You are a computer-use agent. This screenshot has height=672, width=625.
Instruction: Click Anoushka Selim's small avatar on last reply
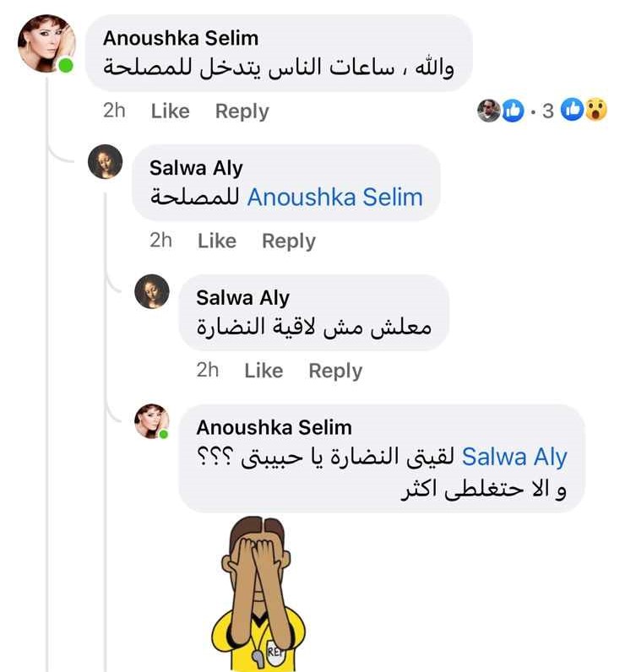tap(153, 421)
